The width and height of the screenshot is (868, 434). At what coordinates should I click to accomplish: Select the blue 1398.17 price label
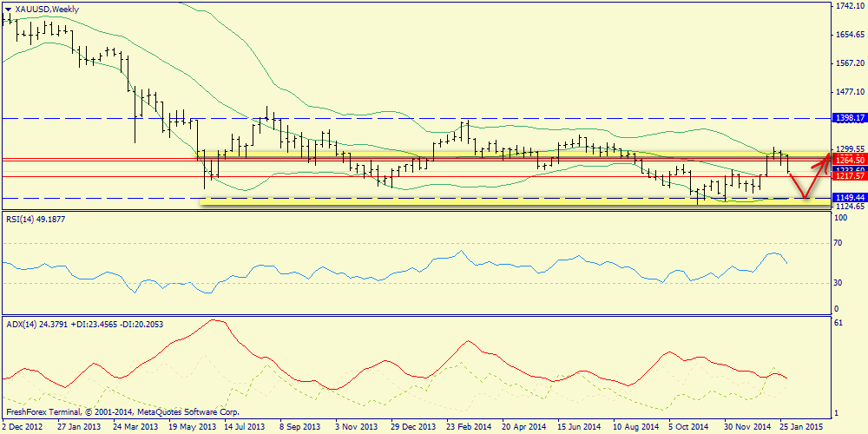848,117
